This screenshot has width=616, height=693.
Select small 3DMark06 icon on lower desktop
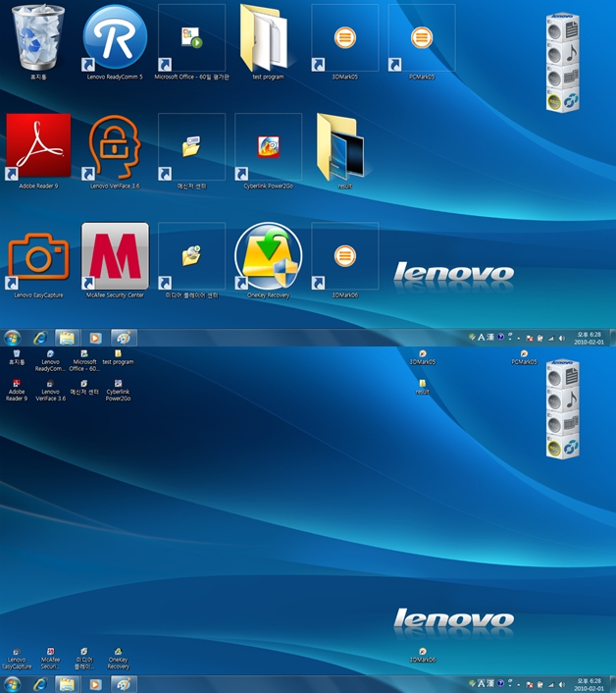click(423, 652)
